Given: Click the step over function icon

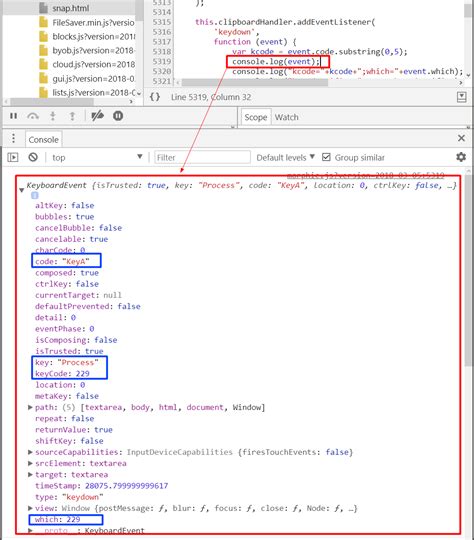Looking at the screenshot, I should [x=33, y=116].
